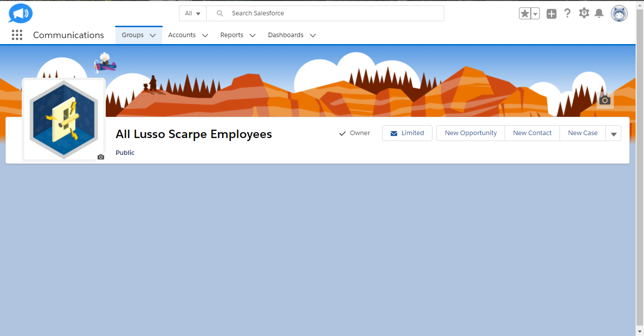The width and height of the screenshot is (644, 336).
Task: Open the Reports tab
Action: (x=232, y=35)
